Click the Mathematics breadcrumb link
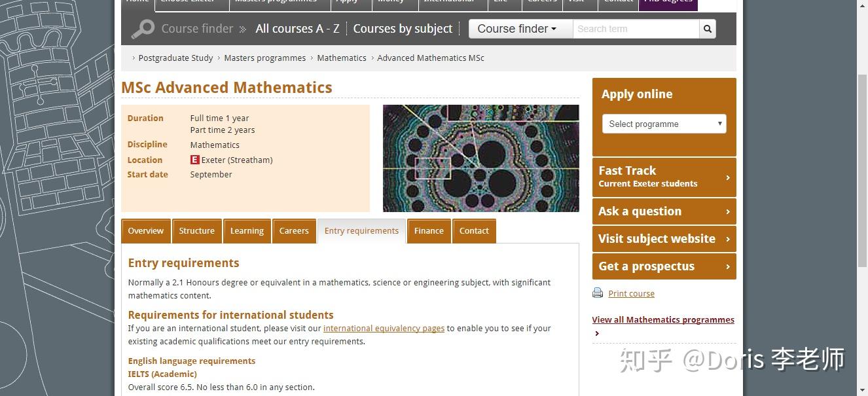This screenshot has width=868, height=396. click(x=342, y=58)
